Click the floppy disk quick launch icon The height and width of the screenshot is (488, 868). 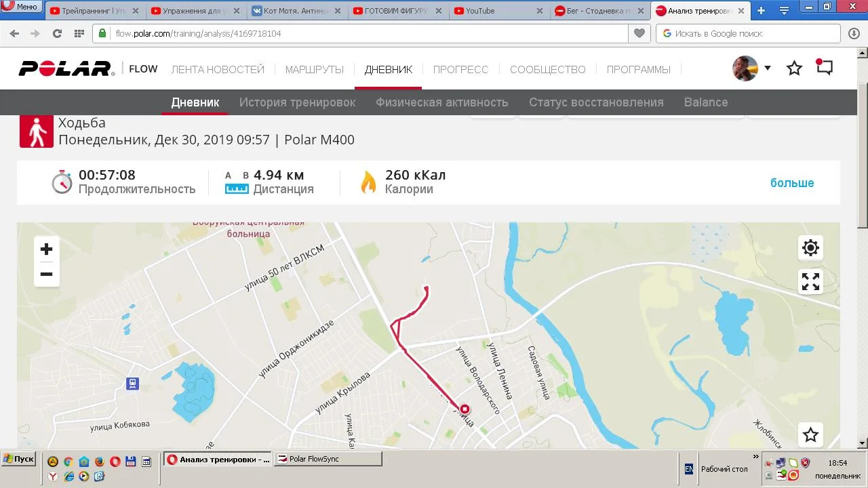pos(130,462)
